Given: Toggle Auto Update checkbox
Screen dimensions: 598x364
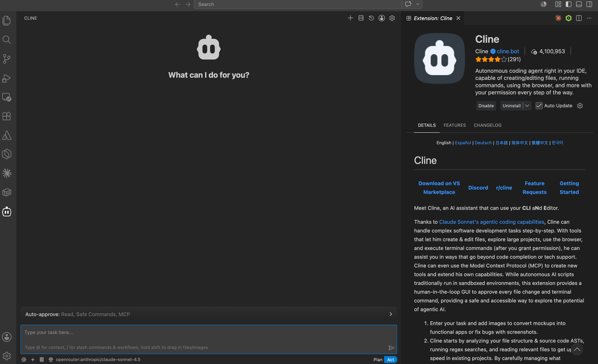Looking at the screenshot, I should point(539,106).
